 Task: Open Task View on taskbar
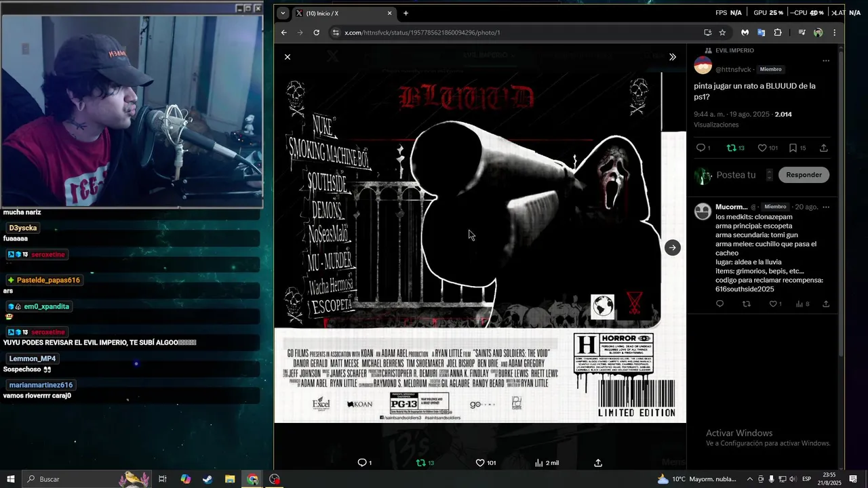pos(163,479)
